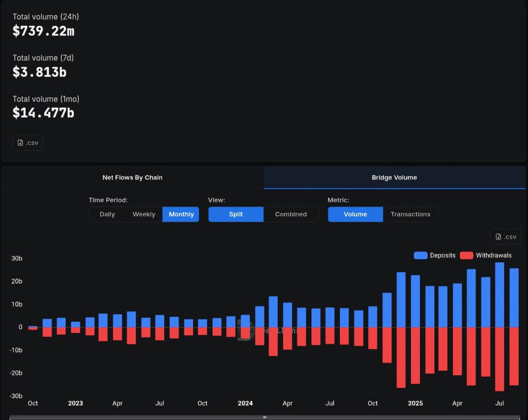Click the $3.813b 7d volume value
The width and height of the screenshot is (528, 420).
[40, 72]
